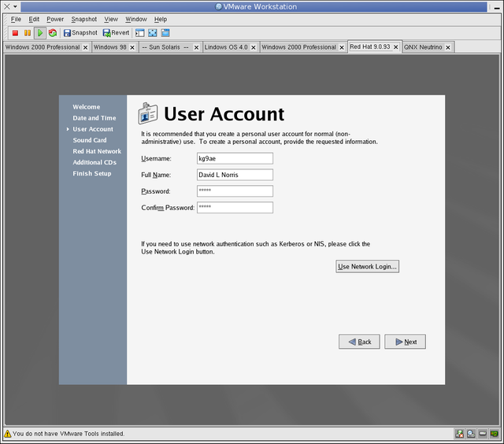This screenshot has width=504, height=444.
Task: Click the red Power Off stop icon
Action: (15, 33)
